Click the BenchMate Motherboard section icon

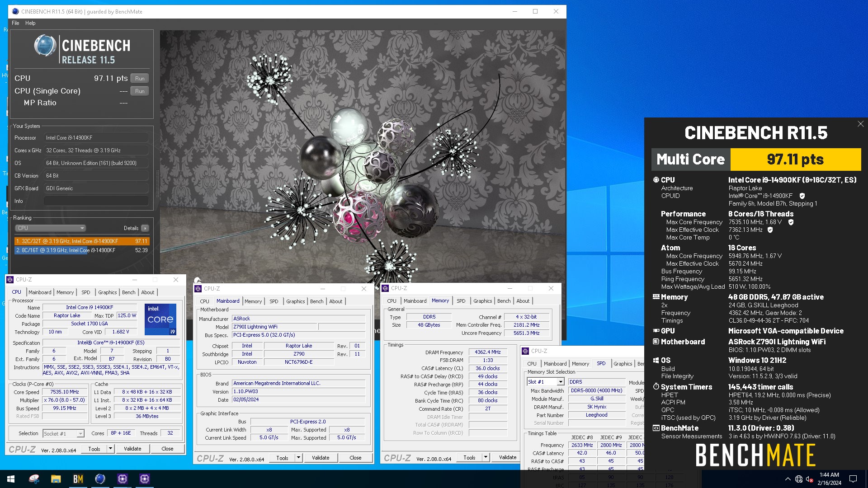(656, 342)
